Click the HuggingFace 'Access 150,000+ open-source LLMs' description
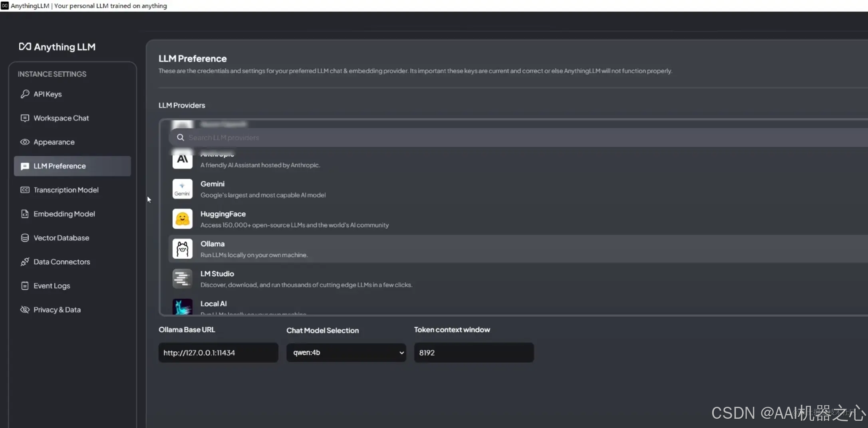 294,225
